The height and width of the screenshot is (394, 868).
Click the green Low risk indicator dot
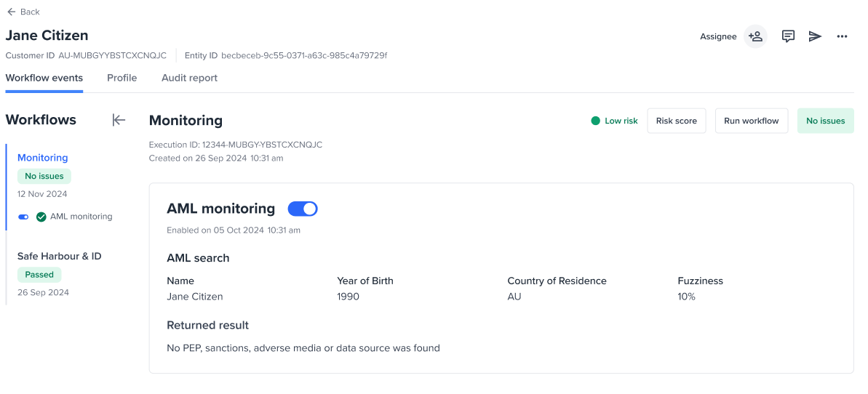click(595, 121)
